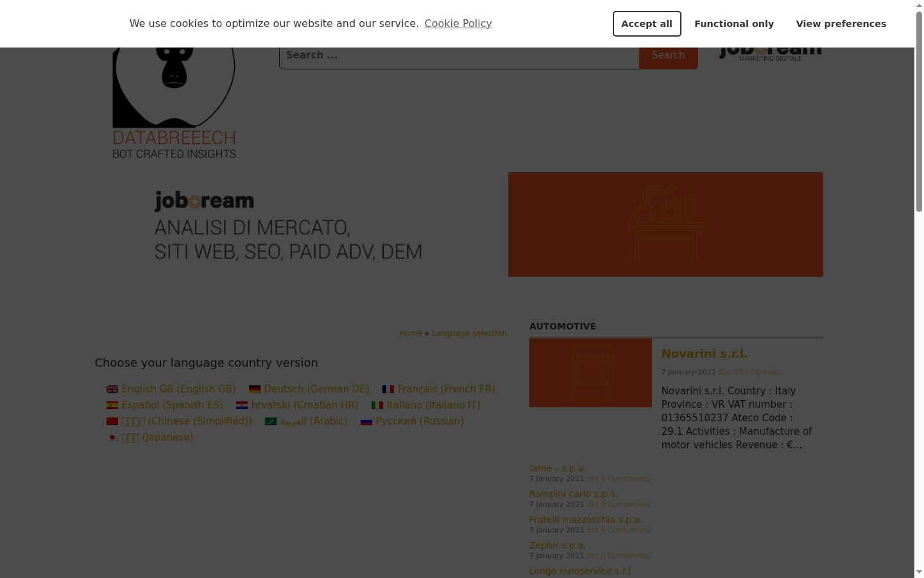The height and width of the screenshot is (578, 924).
Task: Click the Novarini s.r.l. thumbnail image
Action: tap(590, 373)
